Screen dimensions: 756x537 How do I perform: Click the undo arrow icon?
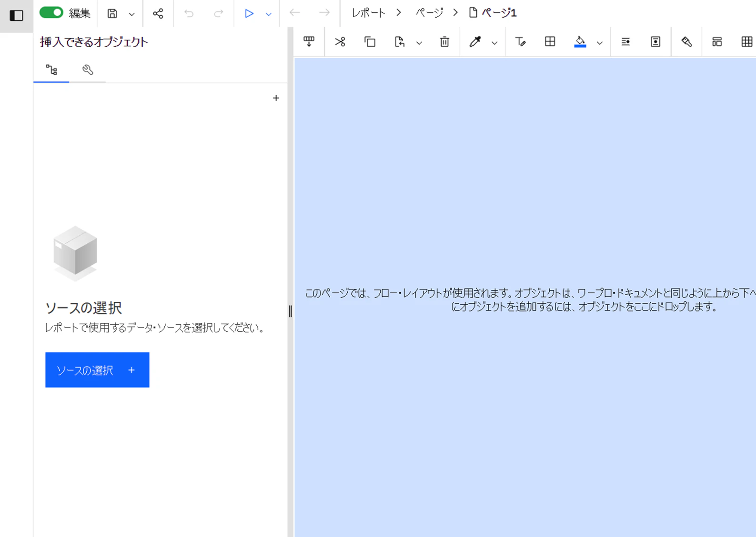tap(189, 13)
